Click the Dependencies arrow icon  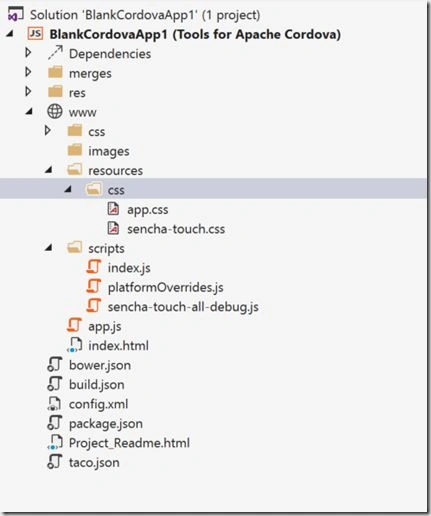tap(55, 53)
